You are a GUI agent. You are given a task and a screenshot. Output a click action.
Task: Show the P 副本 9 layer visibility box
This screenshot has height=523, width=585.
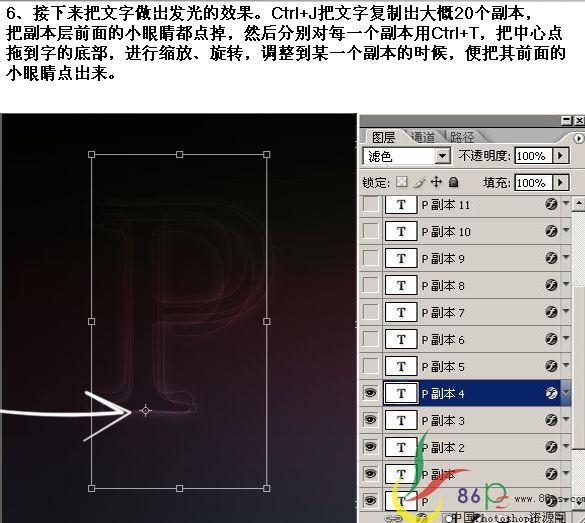coord(370,258)
